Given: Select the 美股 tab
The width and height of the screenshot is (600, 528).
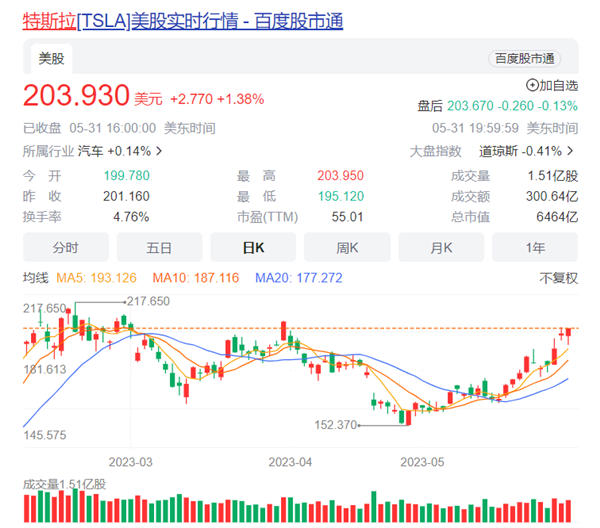Looking at the screenshot, I should coord(51,59).
